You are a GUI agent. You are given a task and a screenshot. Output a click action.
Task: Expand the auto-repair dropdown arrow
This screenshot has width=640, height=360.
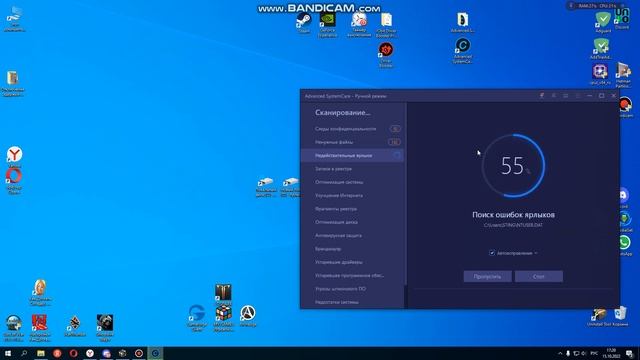click(536, 253)
